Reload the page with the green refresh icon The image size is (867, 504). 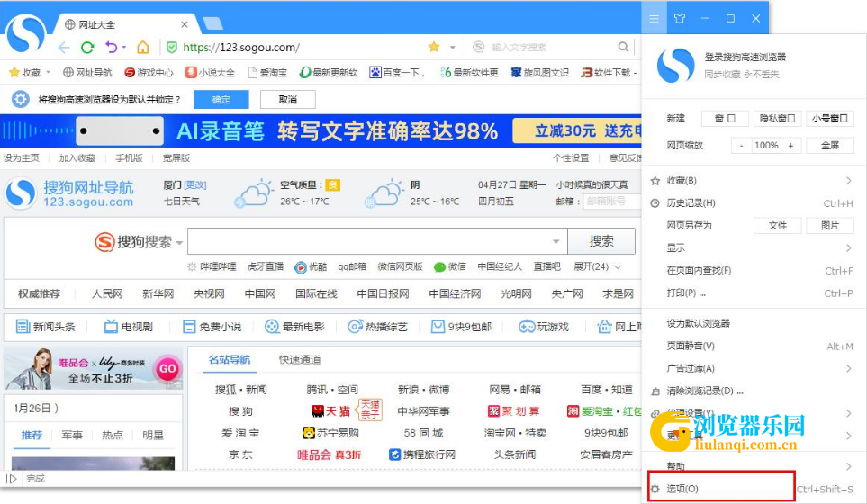(x=87, y=48)
